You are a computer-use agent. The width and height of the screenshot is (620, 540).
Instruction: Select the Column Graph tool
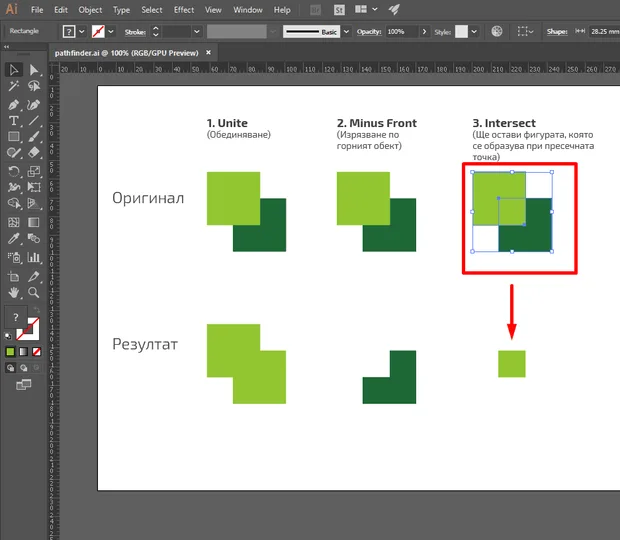coord(34,258)
